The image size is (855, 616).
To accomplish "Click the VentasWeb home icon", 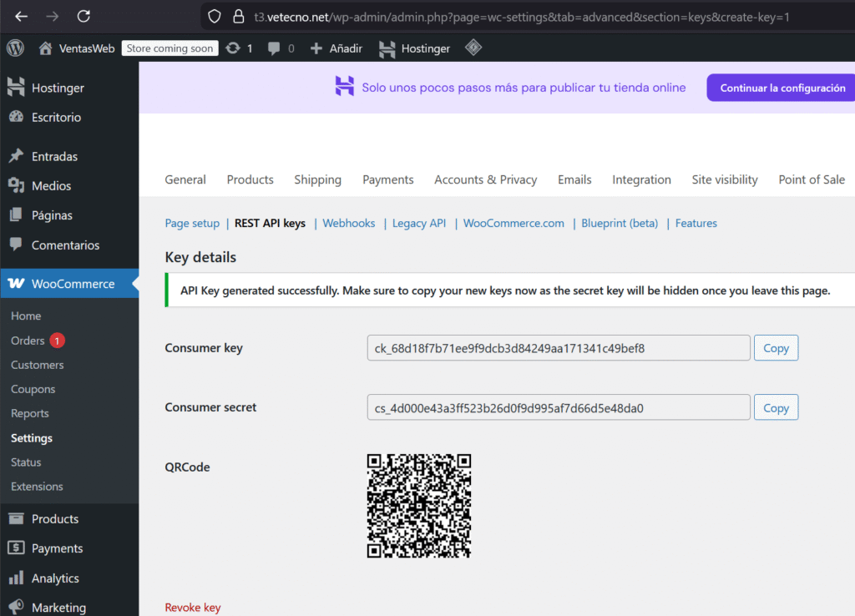I will (x=45, y=48).
